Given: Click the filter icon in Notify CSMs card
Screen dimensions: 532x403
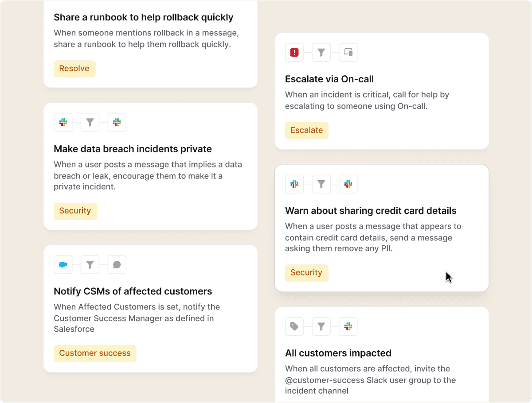Looking at the screenshot, I should [x=90, y=265].
